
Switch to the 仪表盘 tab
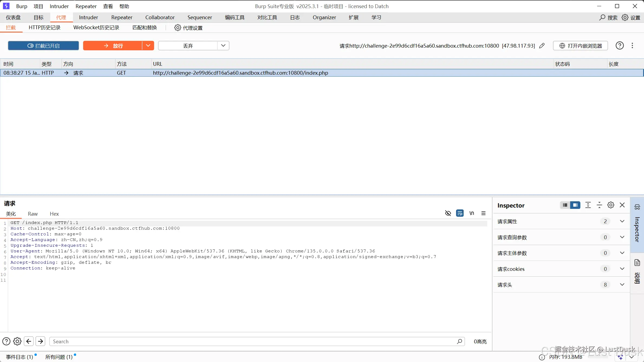point(13,18)
